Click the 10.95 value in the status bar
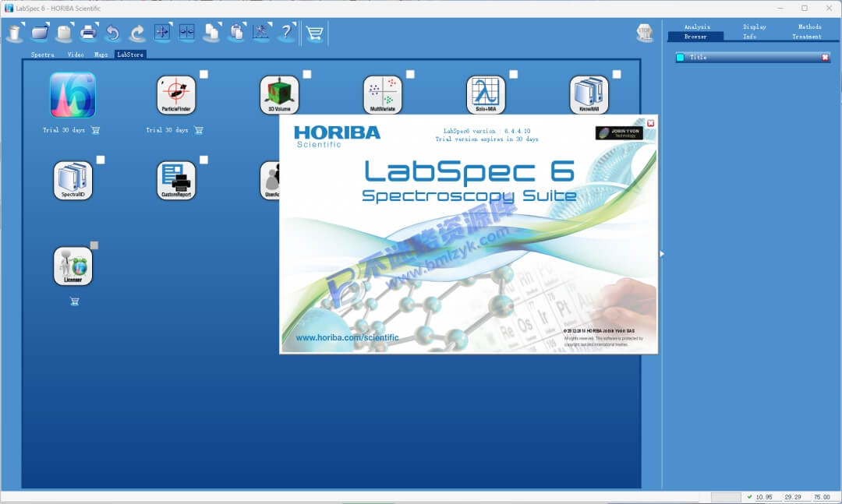 [763, 497]
